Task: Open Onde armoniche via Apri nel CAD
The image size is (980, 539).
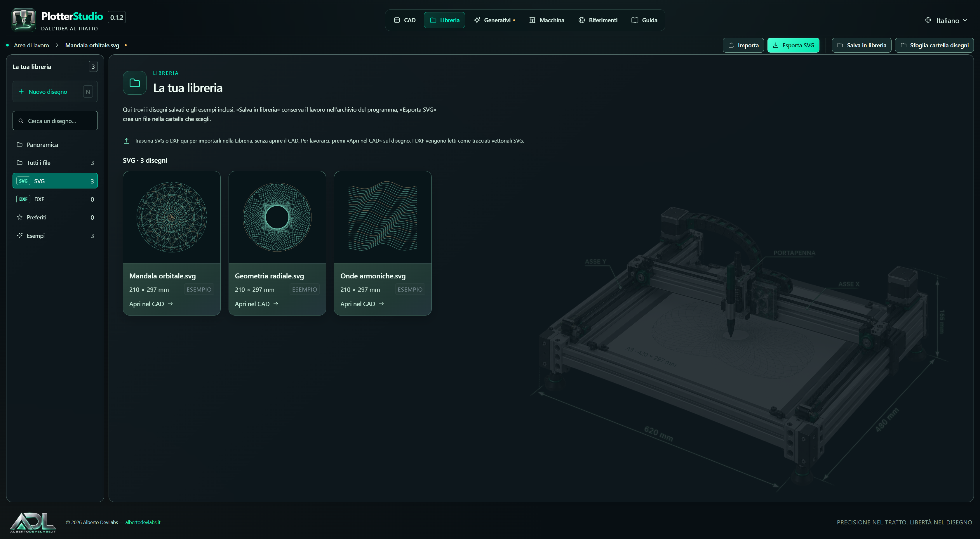Action: tap(362, 304)
